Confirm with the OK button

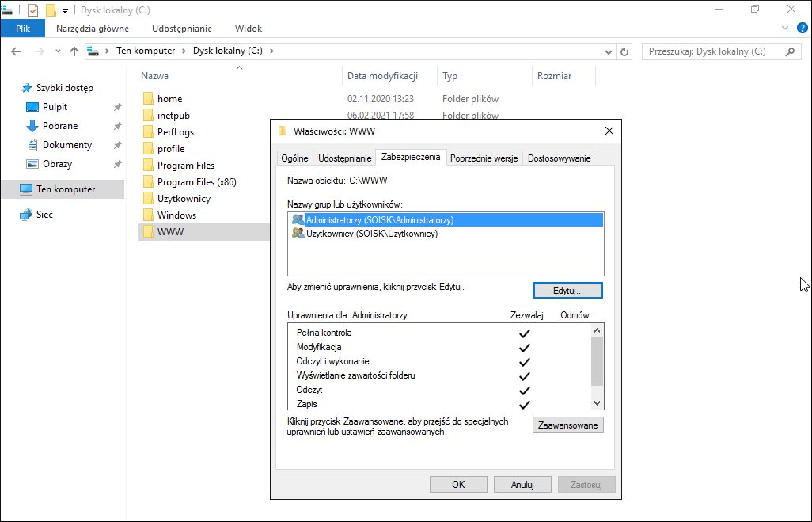[x=458, y=485]
